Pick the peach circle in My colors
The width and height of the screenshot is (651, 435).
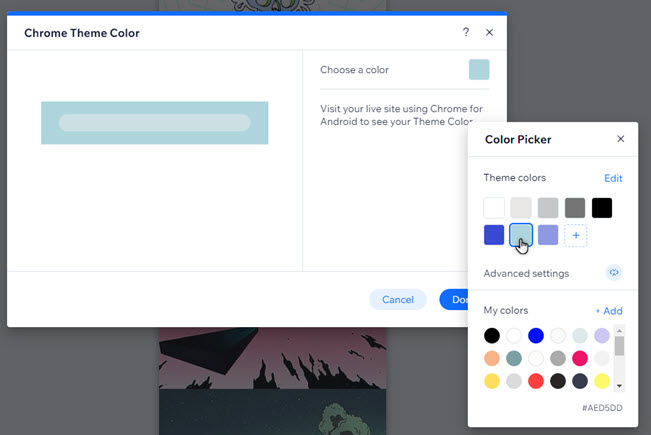(492, 358)
